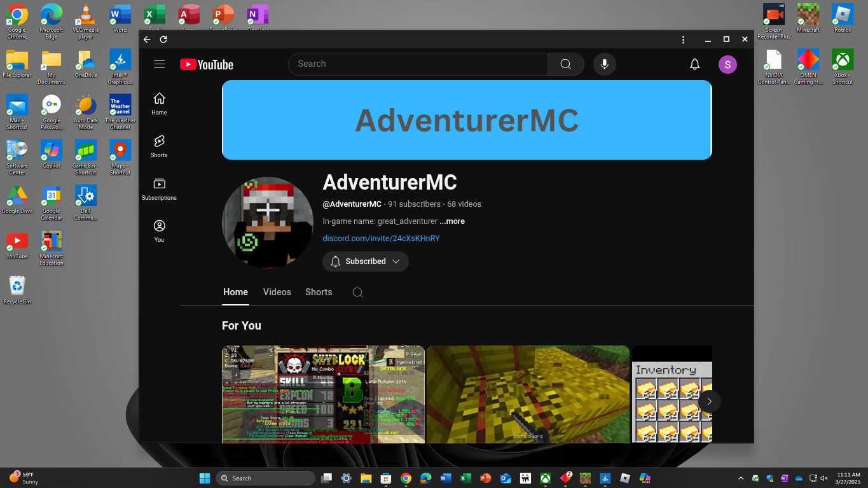Image resolution: width=868 pixels, height=488 pixels.
Task: Open clock showing 11:11 AM
Action: coord(848,478)
